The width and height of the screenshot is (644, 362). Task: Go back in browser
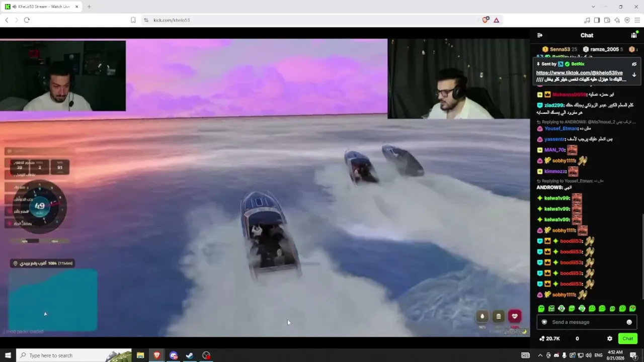click(7, 20)
